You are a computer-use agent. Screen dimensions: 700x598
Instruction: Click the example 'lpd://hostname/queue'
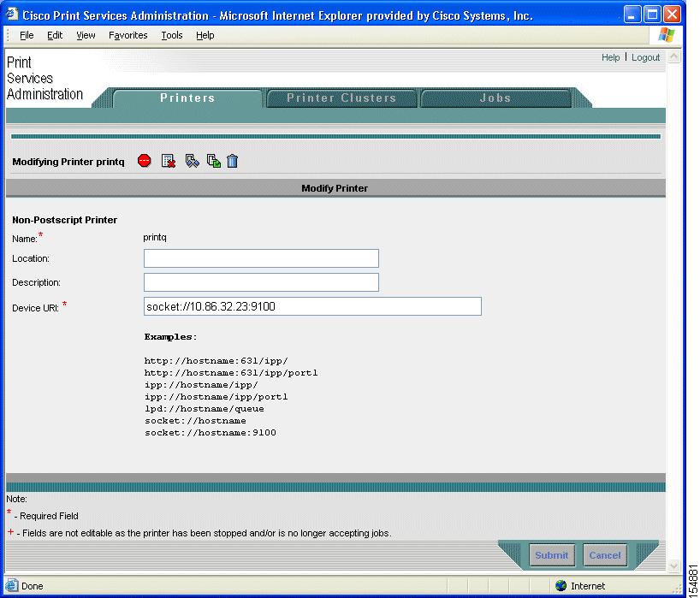[205, 409]
